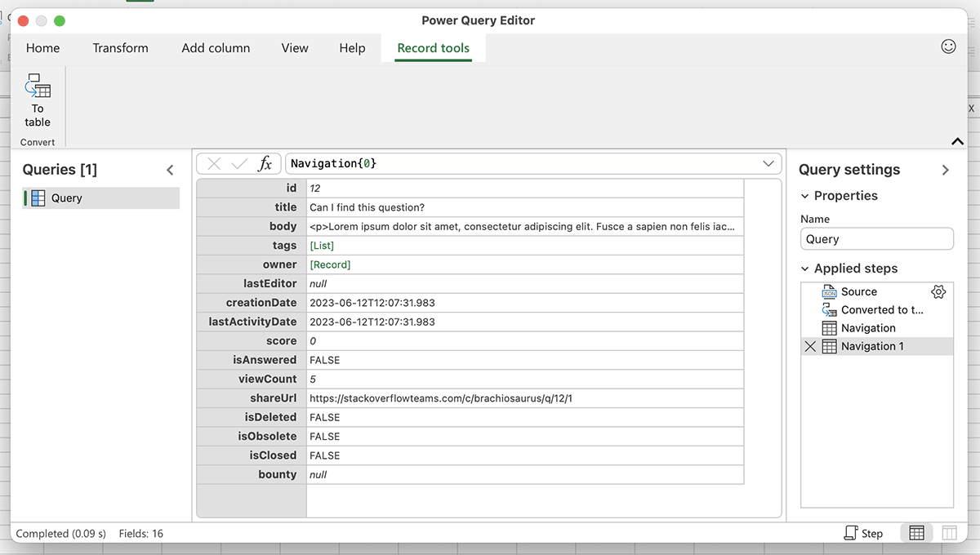Cancel formula edit with X icon
The image size is (980, 555).
click(x=214, y=164)
